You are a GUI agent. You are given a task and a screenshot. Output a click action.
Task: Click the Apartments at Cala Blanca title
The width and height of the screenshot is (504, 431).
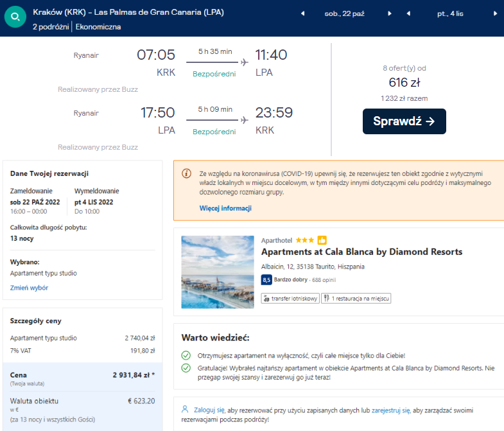[x=361, y=252]
